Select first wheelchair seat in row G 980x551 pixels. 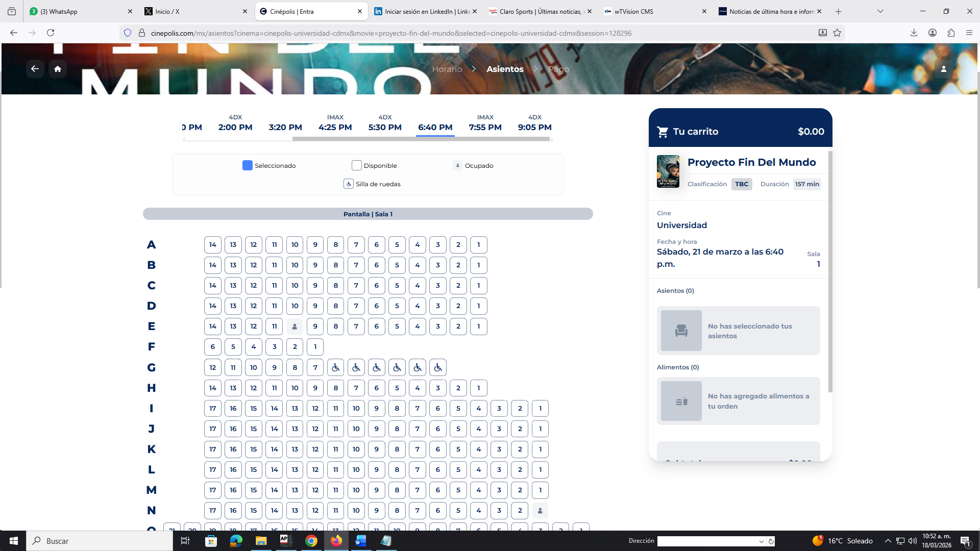point(336,367)
